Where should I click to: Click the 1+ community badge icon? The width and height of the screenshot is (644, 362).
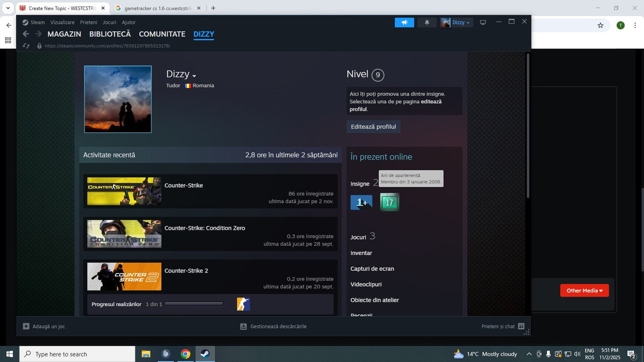[x=361, y=202]
